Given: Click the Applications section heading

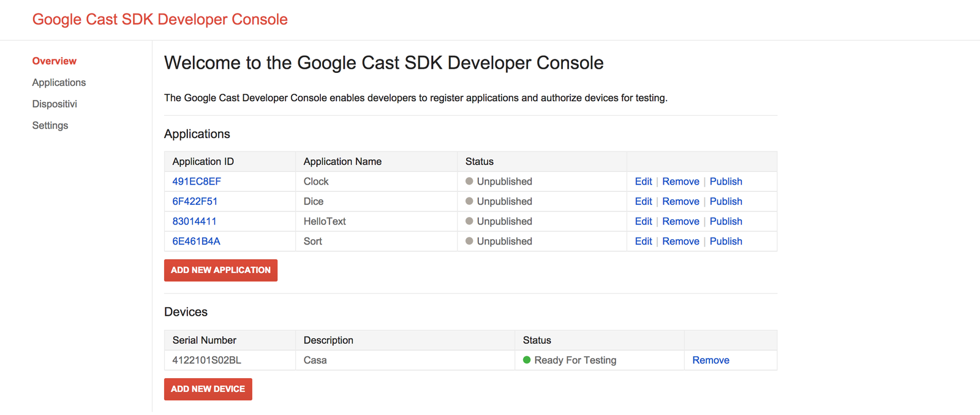Looking at the screenshot, I should click(x=197, y=134).
